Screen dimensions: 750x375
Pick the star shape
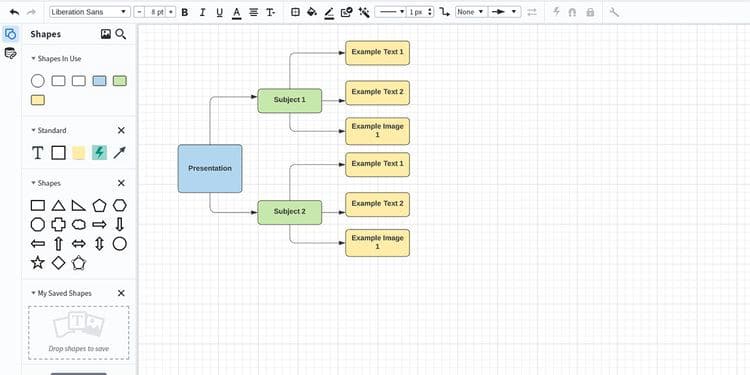coord(38,263)
